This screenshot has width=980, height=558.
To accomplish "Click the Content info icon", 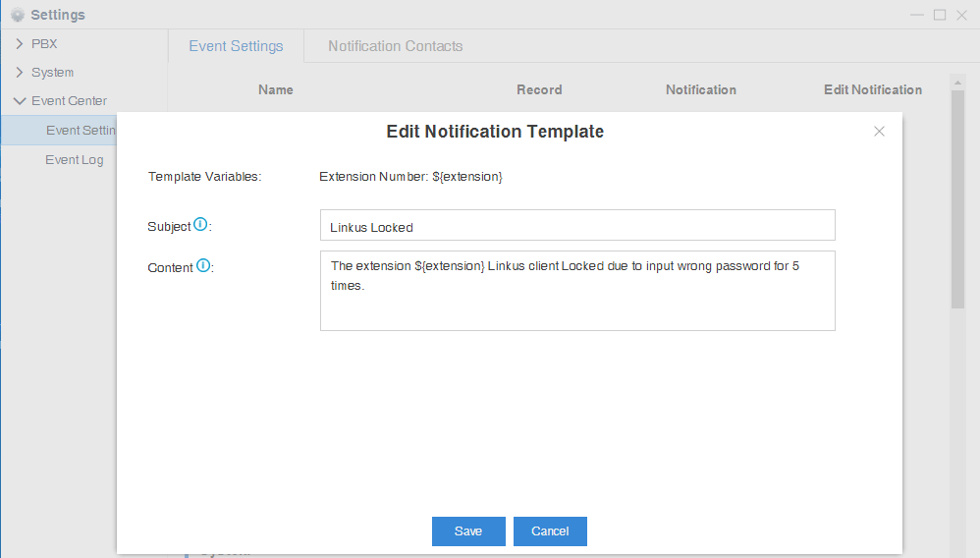I will pos(203,265).
